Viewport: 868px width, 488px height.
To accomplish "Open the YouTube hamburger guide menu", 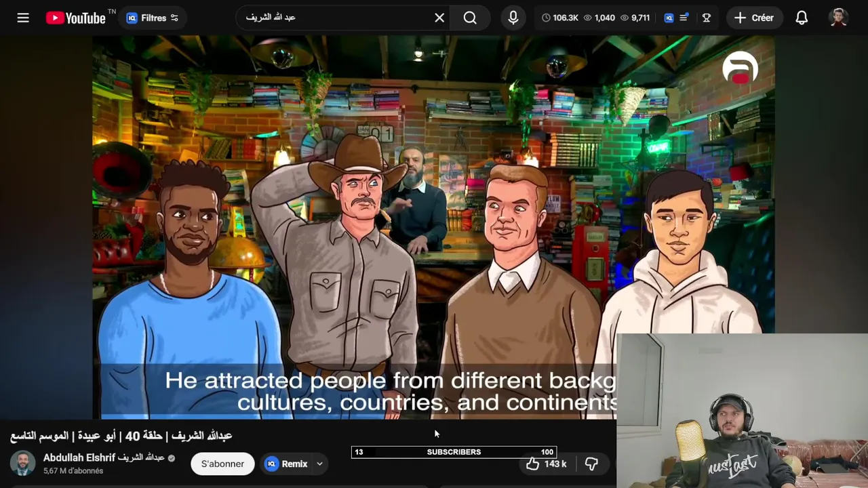I will point(23,18).
